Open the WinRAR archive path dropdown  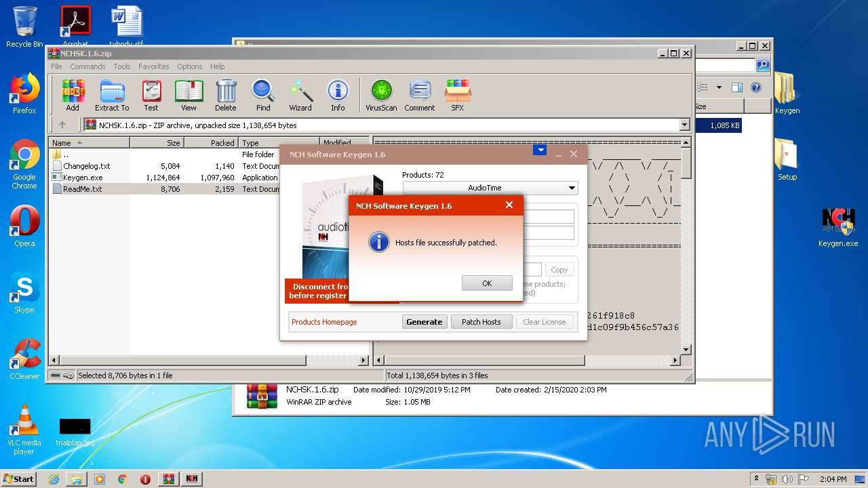point(684,125)
